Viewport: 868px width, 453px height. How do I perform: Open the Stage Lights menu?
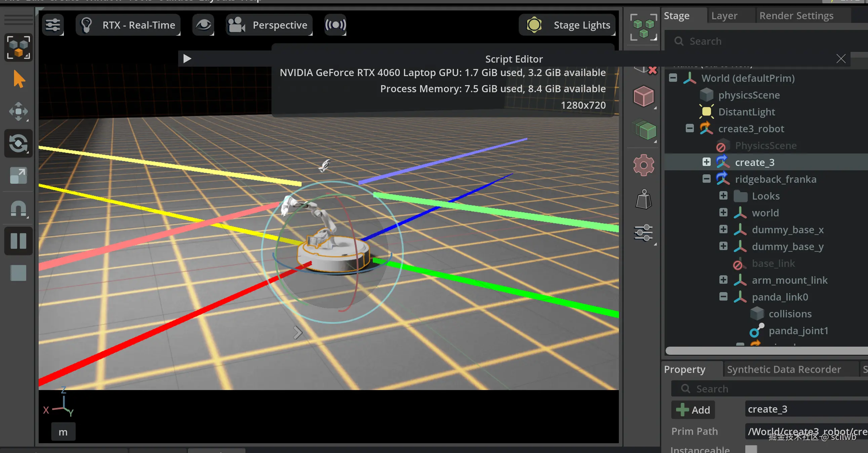click(x=567, y=25)
